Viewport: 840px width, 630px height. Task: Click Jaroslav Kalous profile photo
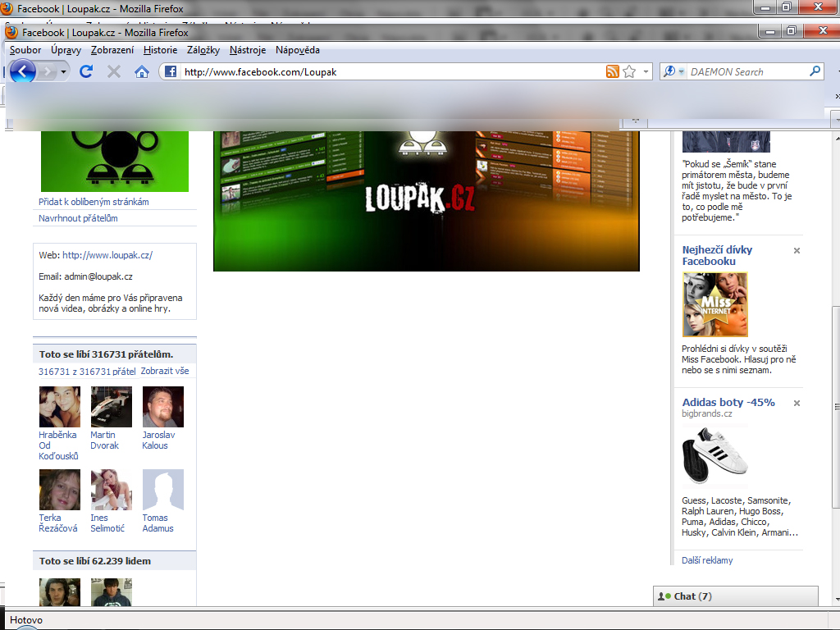pos(163,407)
